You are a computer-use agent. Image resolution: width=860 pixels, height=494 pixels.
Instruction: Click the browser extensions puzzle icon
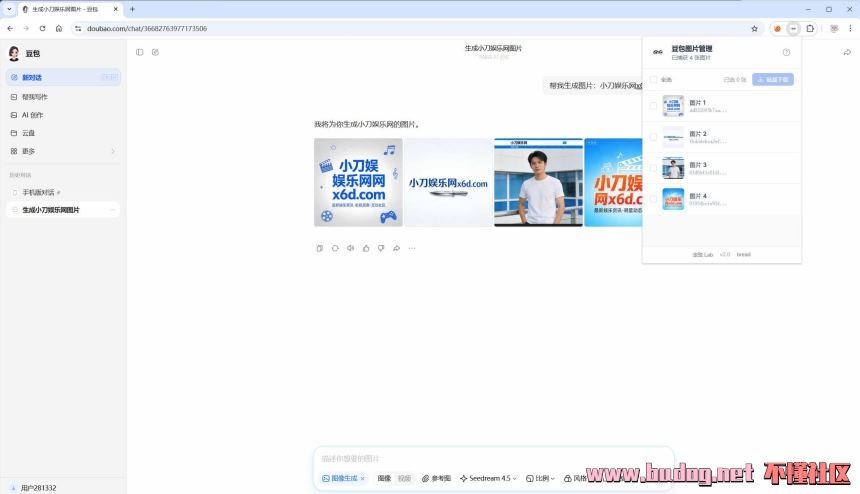pyautogui.click(x=810, y=29)
